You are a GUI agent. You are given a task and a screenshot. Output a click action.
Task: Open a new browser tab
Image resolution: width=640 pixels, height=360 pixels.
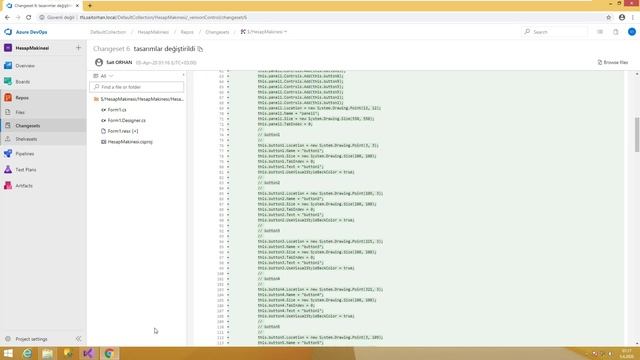(89, 6)
